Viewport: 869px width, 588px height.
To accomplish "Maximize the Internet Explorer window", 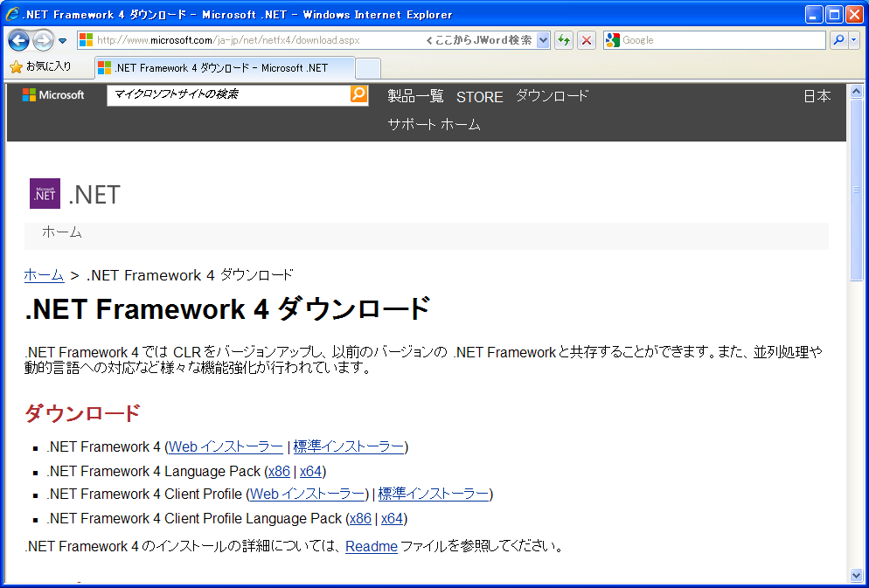I will pos(834,15).
